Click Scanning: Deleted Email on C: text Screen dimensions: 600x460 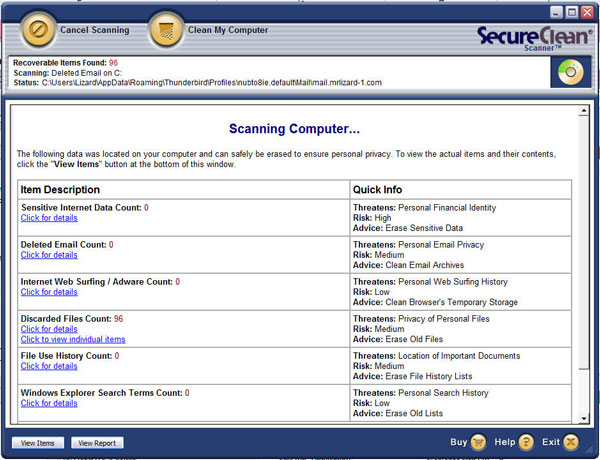coord(67,73)
